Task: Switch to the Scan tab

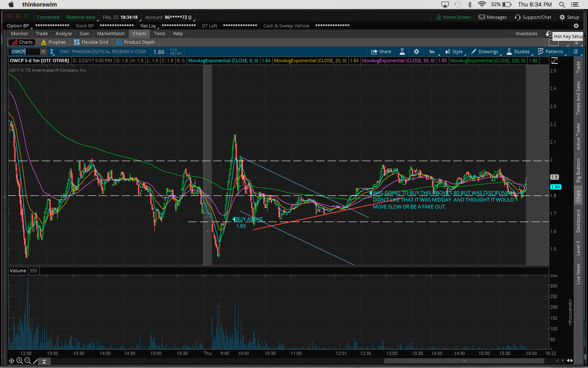Action: point(84,34)
